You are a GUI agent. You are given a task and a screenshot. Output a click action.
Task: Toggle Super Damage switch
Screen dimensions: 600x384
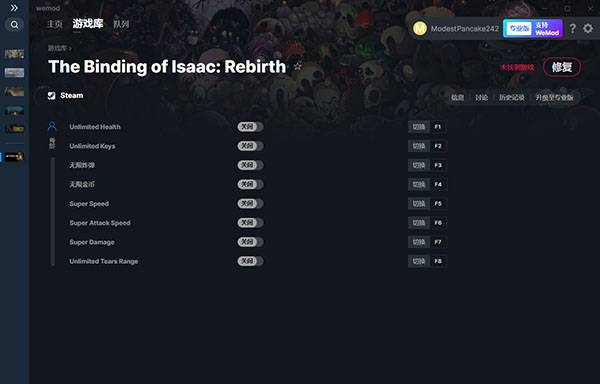(250, 242)
